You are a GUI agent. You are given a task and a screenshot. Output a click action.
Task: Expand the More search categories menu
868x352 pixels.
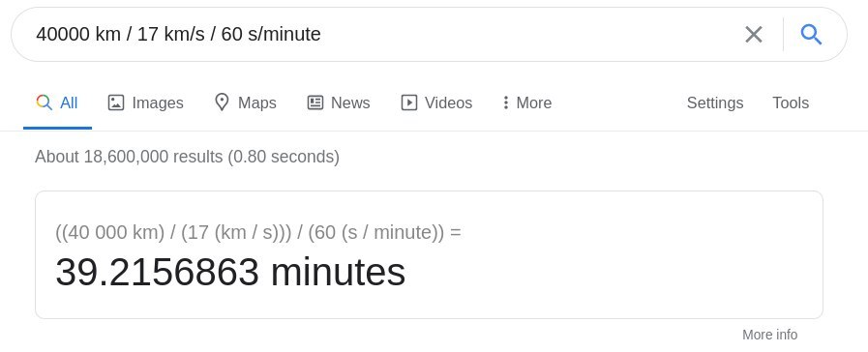(x=533, y=103)
